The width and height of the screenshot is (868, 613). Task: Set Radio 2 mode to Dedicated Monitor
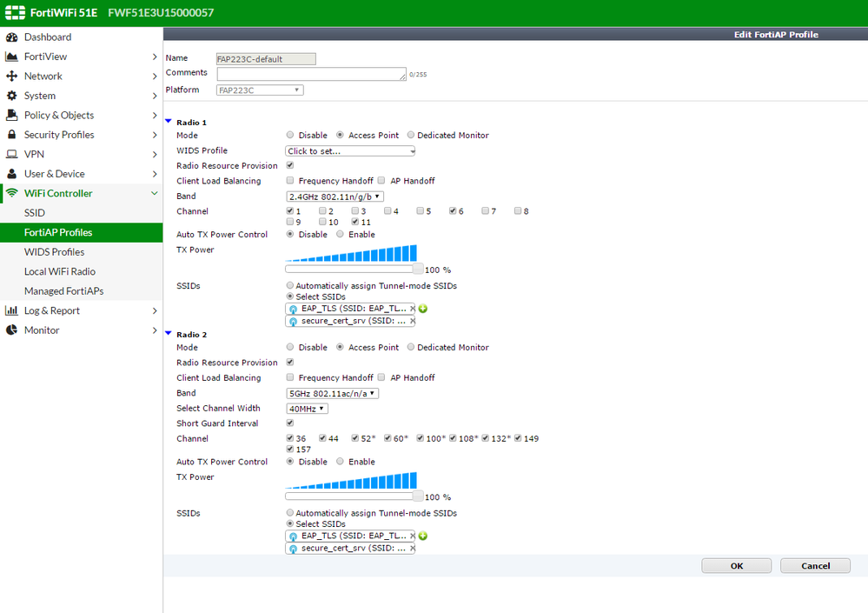pyautogui.click(x=411, y=347)
